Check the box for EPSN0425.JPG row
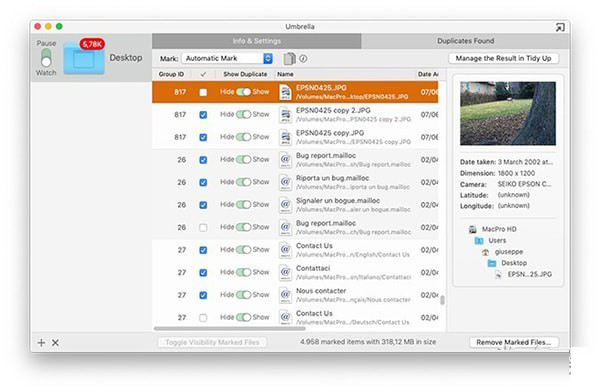Viewport: 600px width, 392px height. coord(203,92)
